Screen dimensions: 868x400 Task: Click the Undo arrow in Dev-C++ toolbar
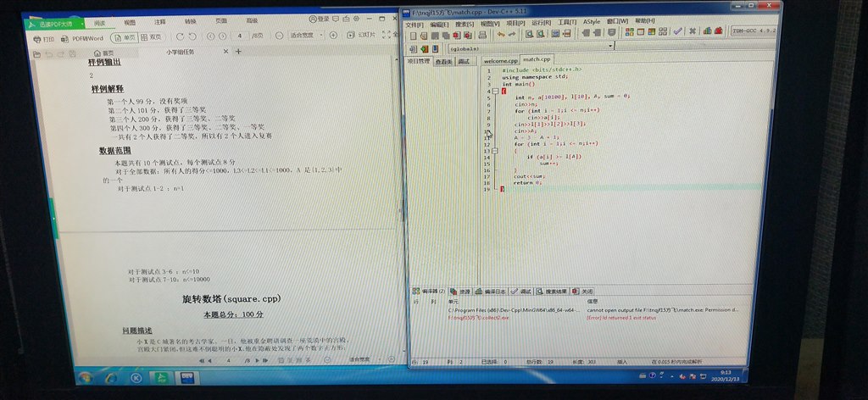pyautogui.click(x=501, y=34)
